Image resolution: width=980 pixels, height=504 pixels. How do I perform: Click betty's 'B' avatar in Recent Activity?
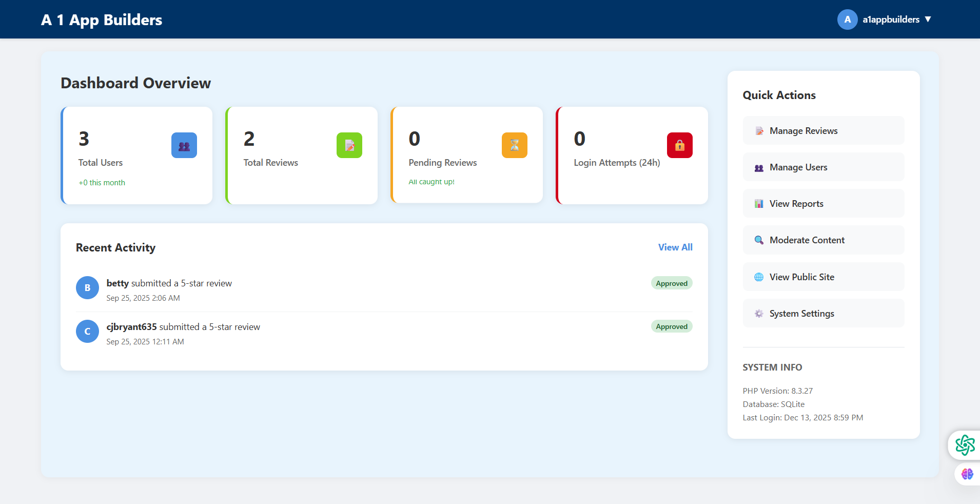[87, 288]
